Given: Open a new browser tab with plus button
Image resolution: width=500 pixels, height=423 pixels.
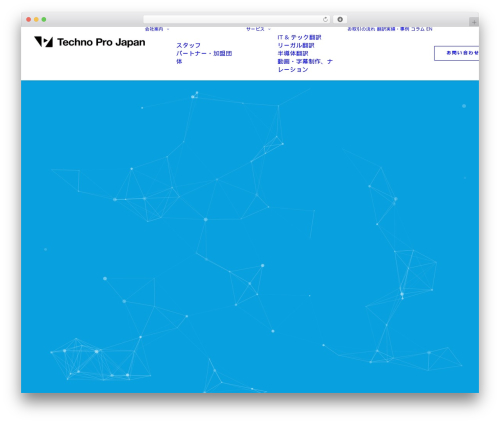Looking at the screenshot, I should (x=474, y=22).
